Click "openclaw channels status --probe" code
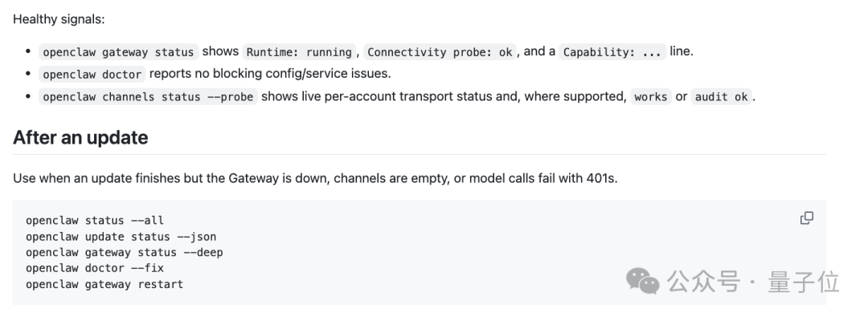 coord(148,97)
